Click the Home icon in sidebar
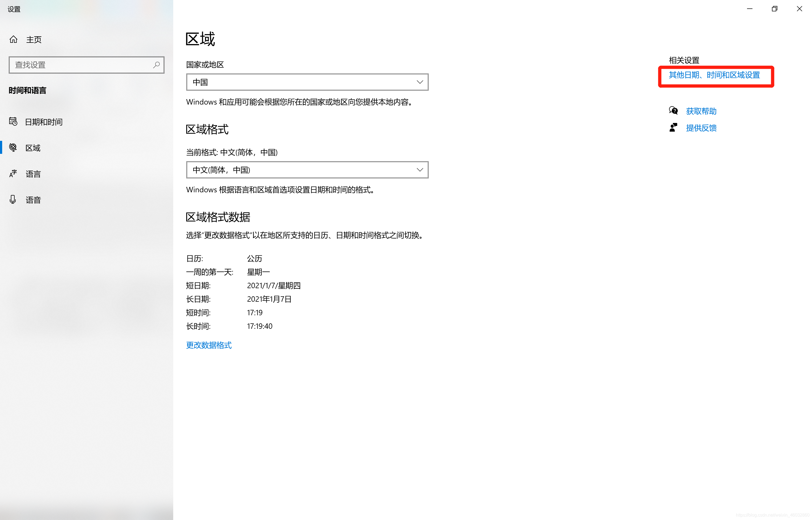 click(x=14, y=40)
